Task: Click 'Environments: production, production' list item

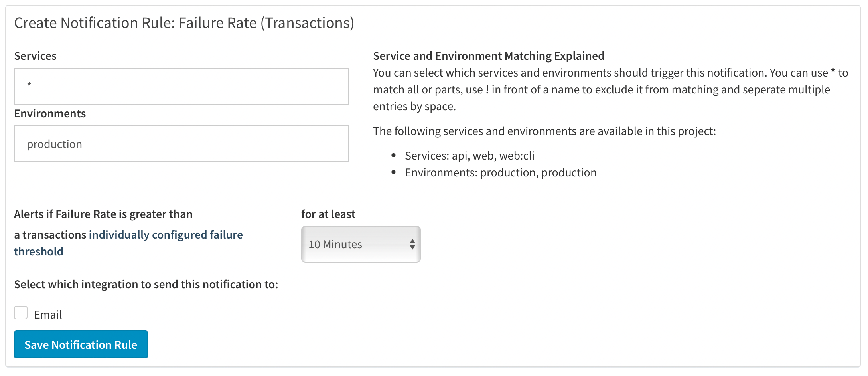Action: [501, 172]
